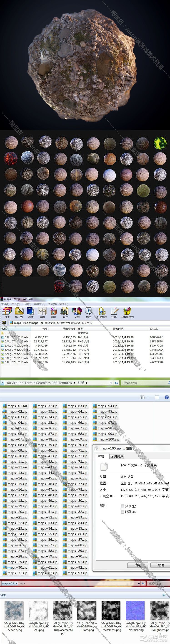Click the 搜索 材质 search field
This screenshot has width=170, height=644.
click(145, 383)
